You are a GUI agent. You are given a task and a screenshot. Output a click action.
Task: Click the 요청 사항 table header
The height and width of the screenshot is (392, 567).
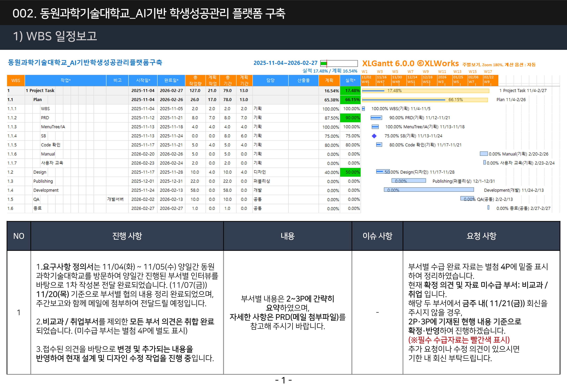pos(481,236)
